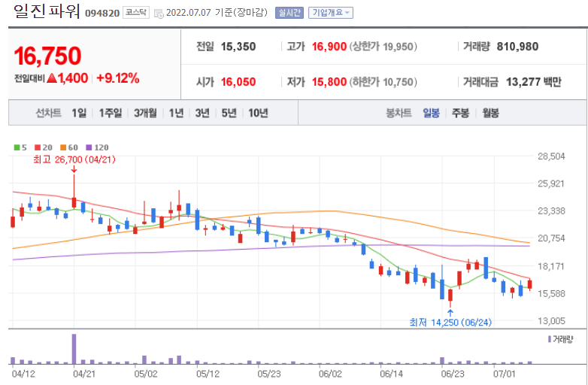Click the tall volume bar on 04/21
The image size is (588, 385).
74,349
